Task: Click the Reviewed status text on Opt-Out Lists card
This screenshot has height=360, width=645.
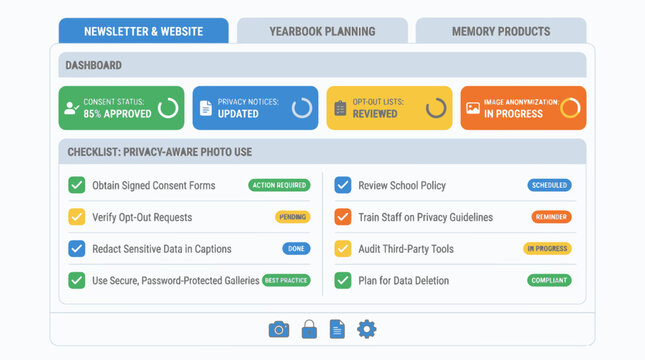Action: click(x=375, y=114)
